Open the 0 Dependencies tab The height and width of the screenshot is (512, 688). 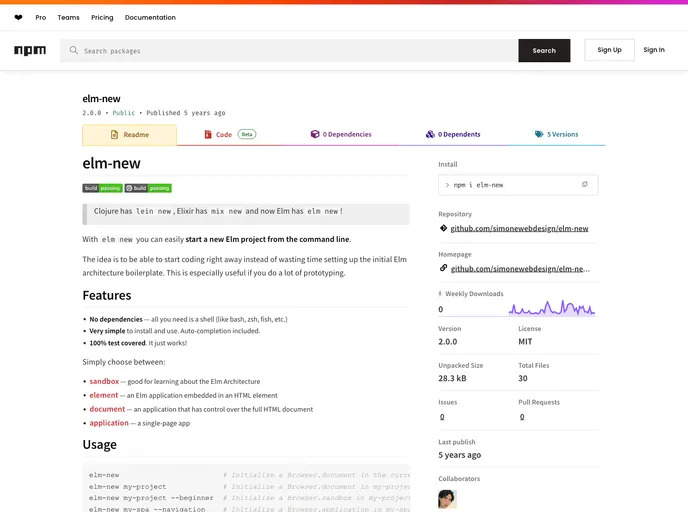341,135
